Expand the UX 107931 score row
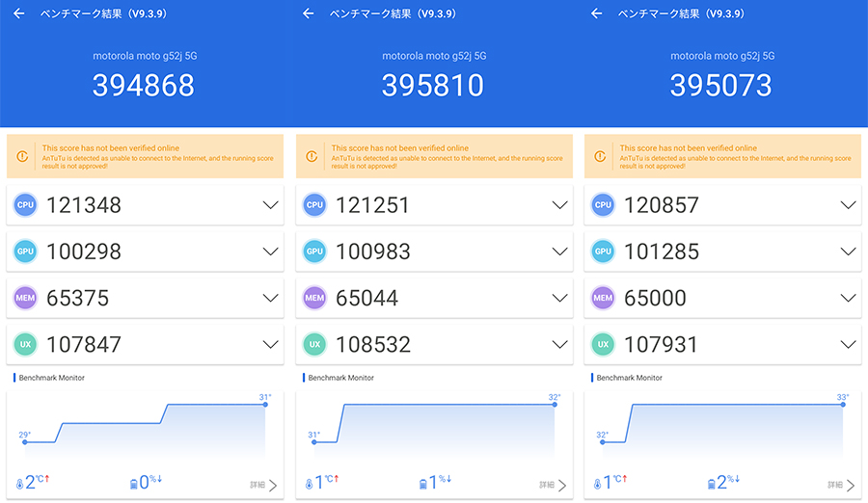Image resolution: width=868 pixels, height=503 pixels. pyautogui.click(x=848, y=345)
